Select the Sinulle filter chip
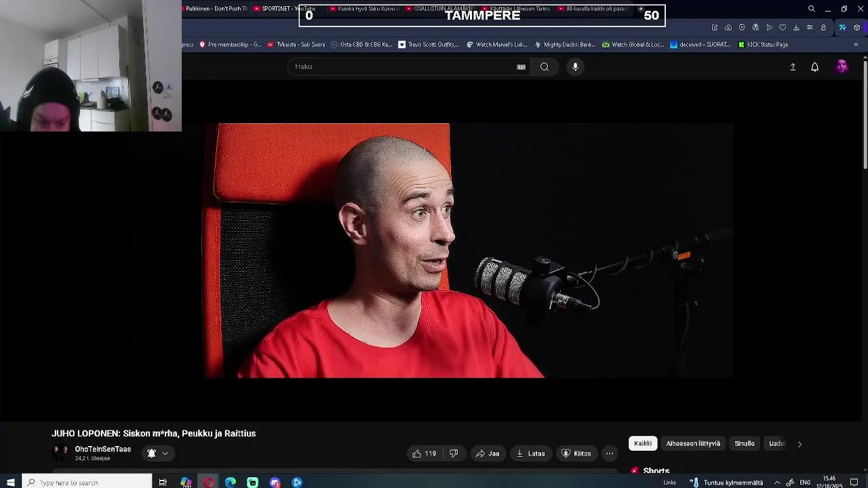Image resolution: width=868 pixels, height=488 pixels. 745,444
